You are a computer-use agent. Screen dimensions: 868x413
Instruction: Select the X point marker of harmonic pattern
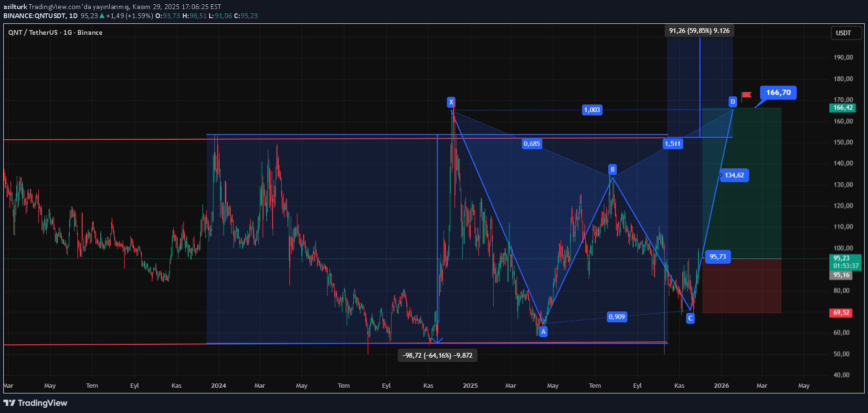click(x=451, y=102)
